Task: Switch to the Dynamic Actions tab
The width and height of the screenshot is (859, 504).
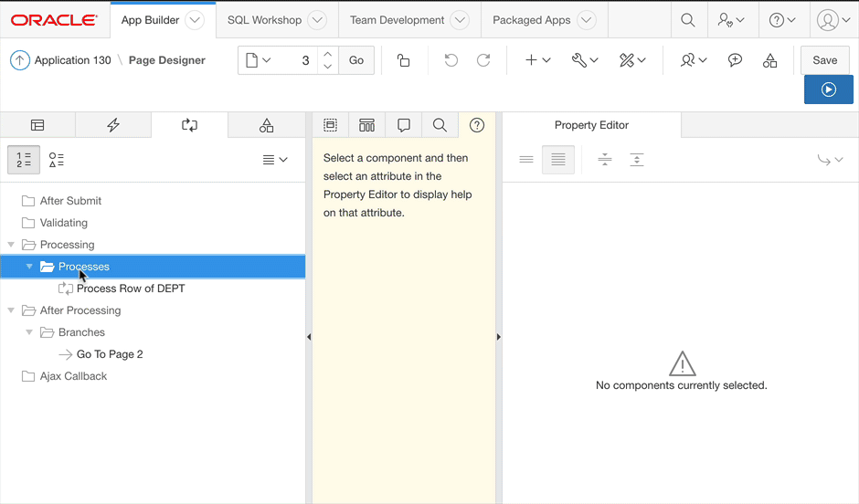Action: [x=113, y=125]
